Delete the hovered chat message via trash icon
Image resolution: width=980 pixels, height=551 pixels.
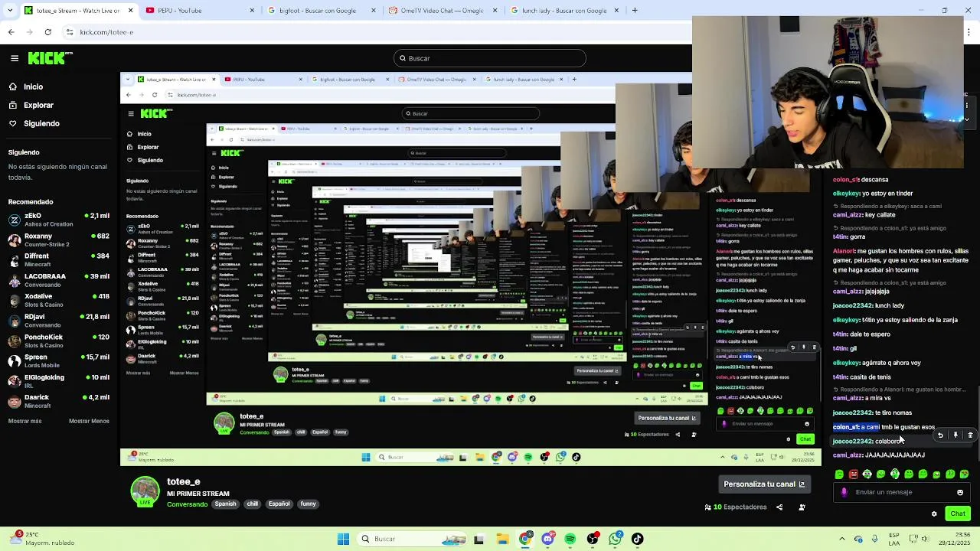970,435
